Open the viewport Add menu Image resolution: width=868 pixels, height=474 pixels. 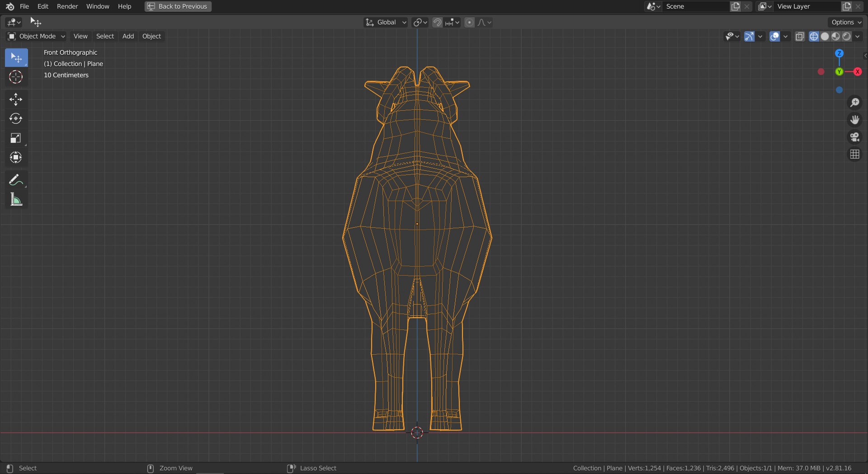point(128,36)
